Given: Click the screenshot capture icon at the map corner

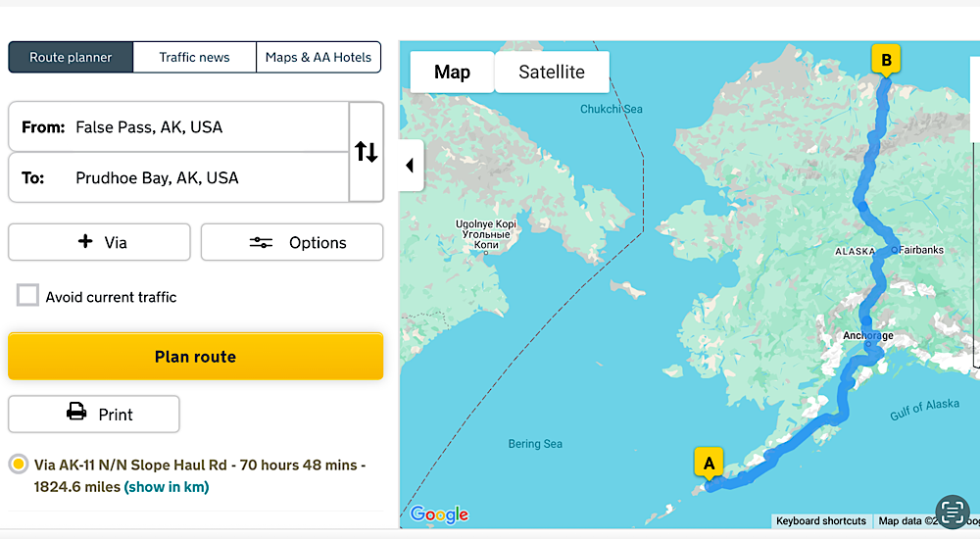Looking at the screenshot, I should (952, 512).
